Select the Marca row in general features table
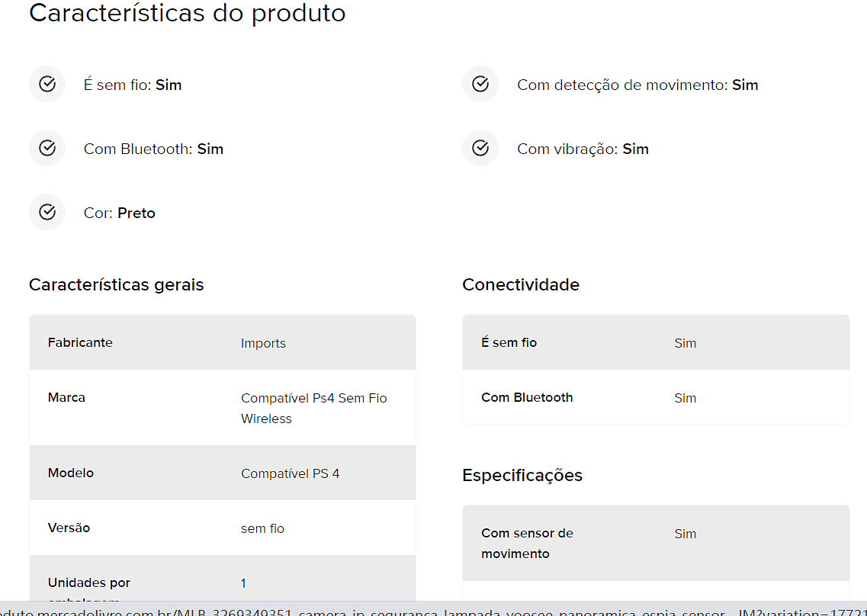Screen dimensions: 867x616 coord(223,408)
